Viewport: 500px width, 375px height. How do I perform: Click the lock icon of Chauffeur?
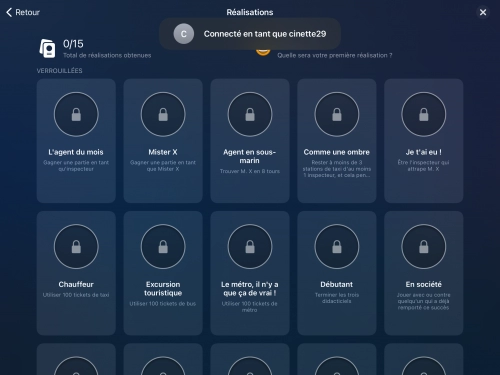pyautogui.click(x=76, y=247)
